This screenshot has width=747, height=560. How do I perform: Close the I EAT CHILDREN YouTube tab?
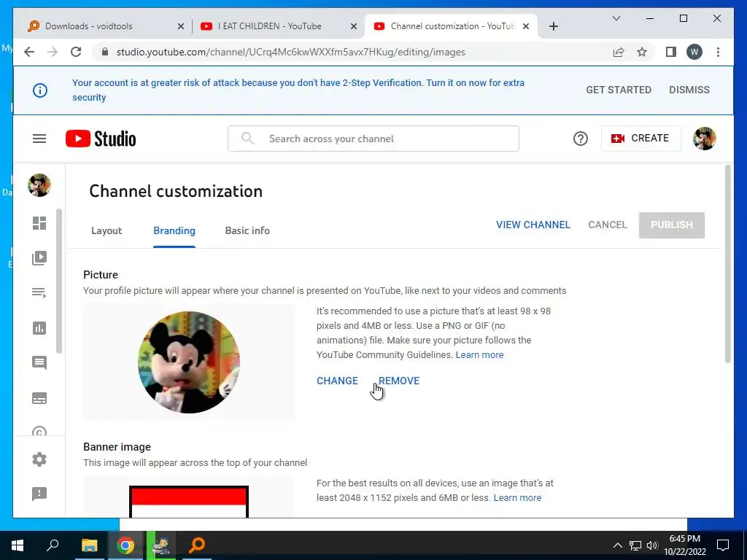tap(354, 26)
